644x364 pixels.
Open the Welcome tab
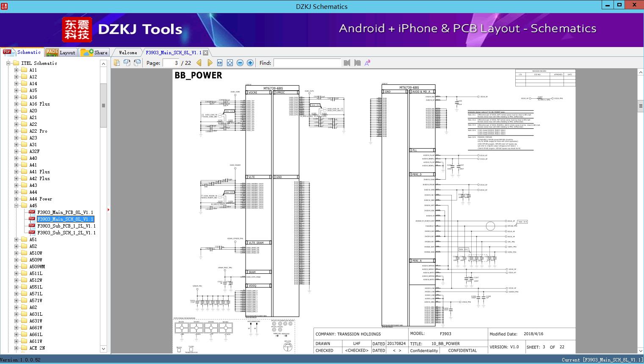coord(128,53)
